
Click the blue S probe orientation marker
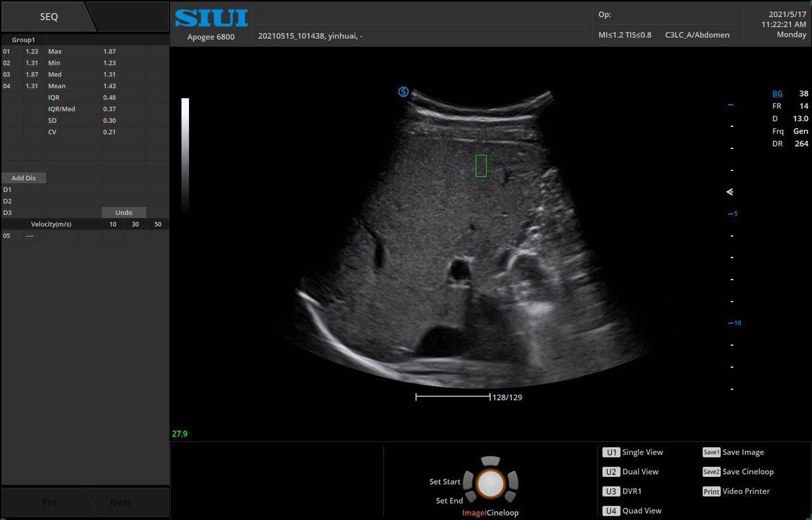pos(403,92)
